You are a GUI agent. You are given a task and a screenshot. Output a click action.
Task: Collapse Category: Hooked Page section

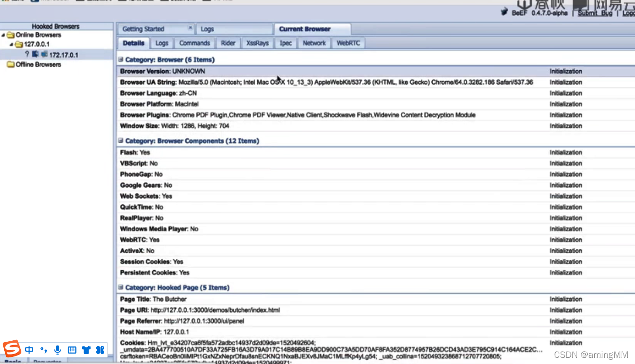click(x=121, y=287)
